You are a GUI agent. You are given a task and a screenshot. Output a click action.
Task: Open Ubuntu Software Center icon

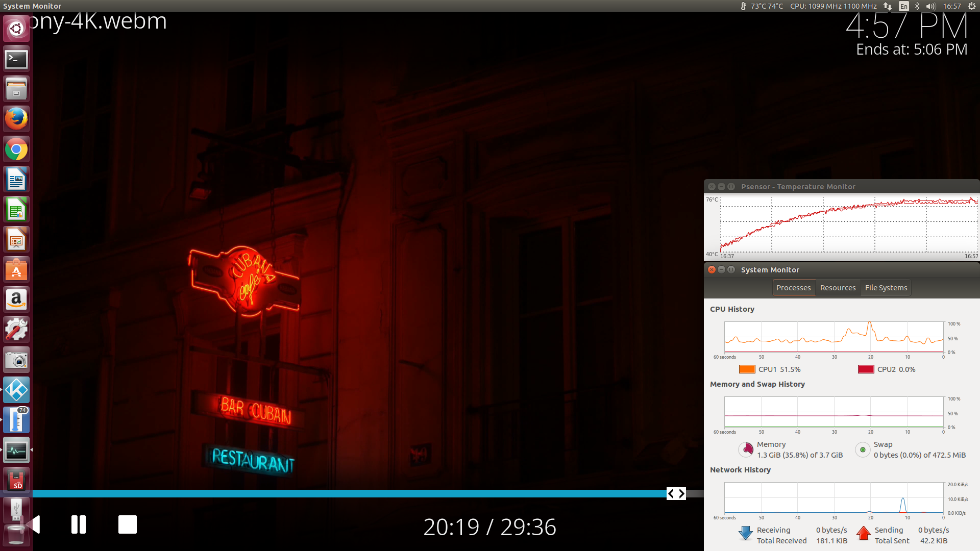coord(16,270)
